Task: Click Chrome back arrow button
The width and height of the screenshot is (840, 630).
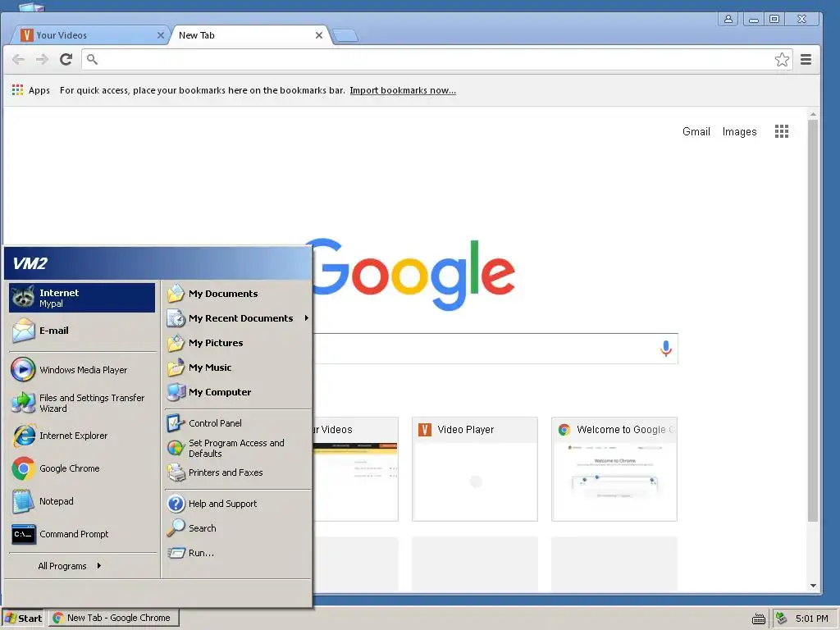Action: point(18,59)
